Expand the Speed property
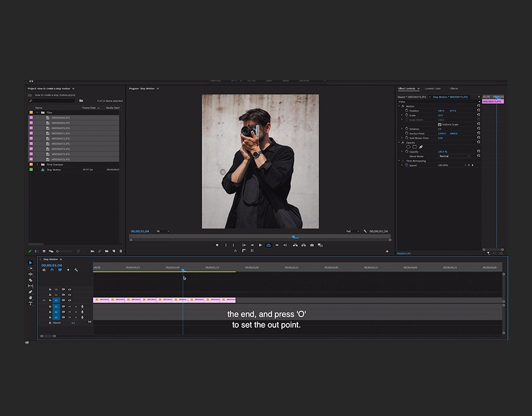532x416 pixels. click(x=402, y=165)
